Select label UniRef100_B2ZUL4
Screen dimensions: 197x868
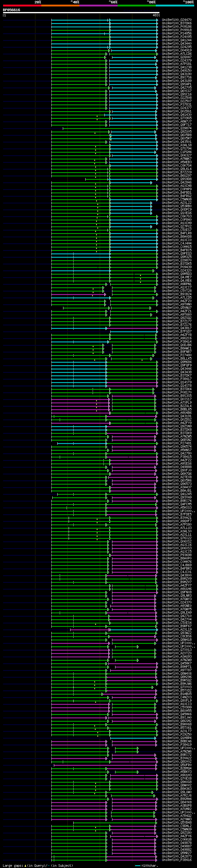(x=177, y=406)
